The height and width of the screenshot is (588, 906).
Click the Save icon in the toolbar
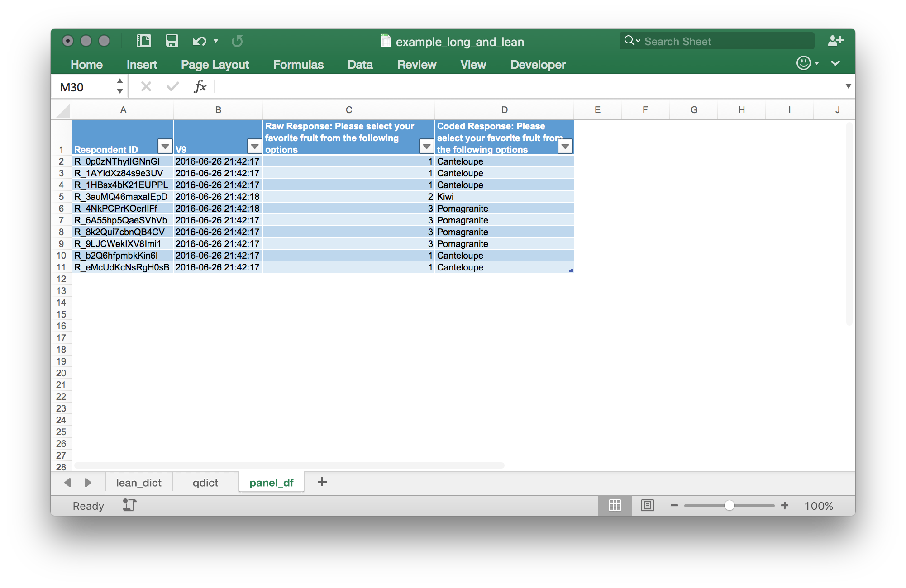tap(172, 41)
